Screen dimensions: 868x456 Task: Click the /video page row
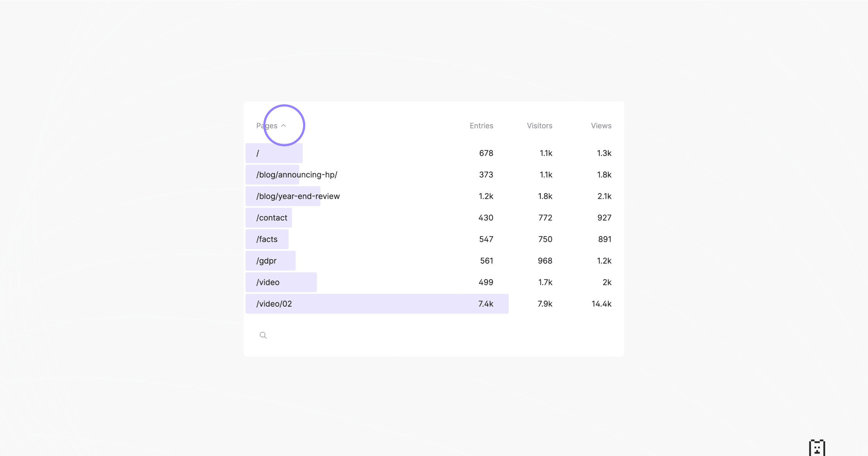click(x=268, y=282)
